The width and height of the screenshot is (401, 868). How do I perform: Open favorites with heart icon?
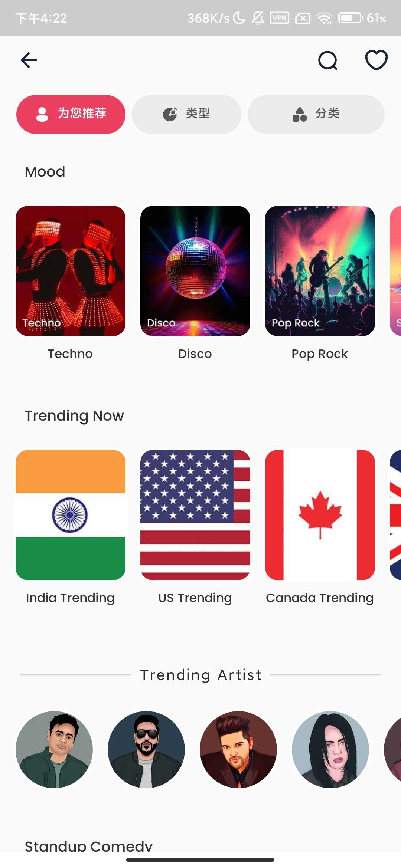376,60
